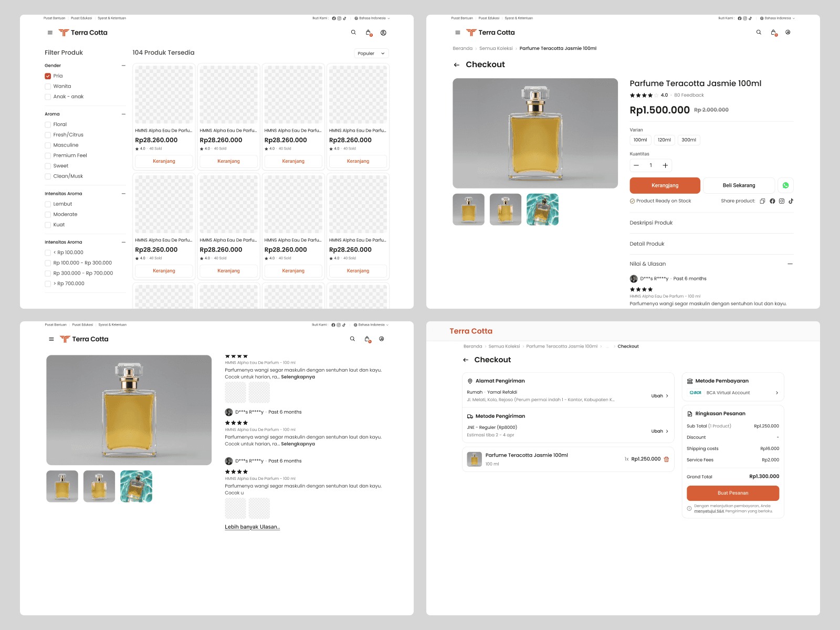Open Pusat Bantuan on reviews page
Viewport: 840px width, 630px height.
point(56,325)
